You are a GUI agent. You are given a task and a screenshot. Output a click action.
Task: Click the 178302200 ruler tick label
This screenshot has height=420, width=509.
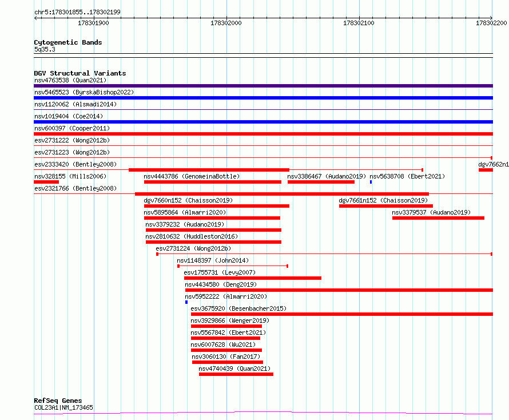[491, 23]
